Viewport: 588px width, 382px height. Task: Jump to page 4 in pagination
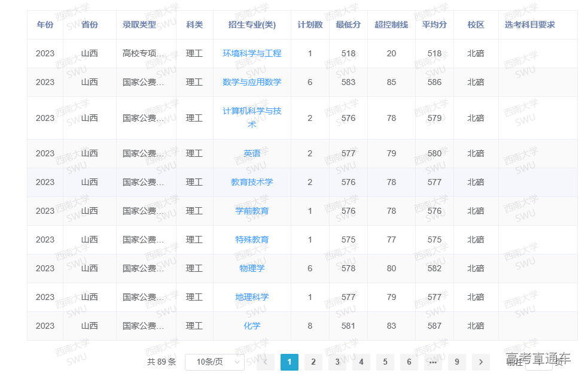pyautogui.click(x=361, y=362)
